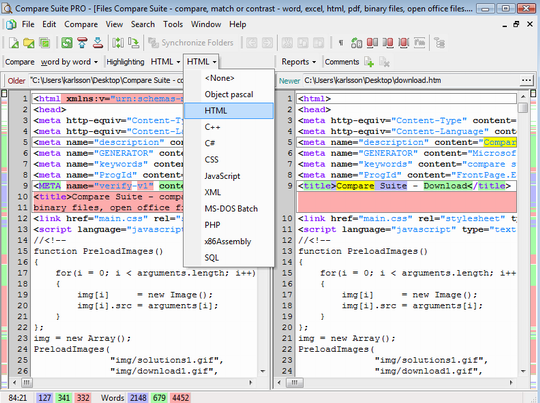Screen dimensions: 540x403
Task: Click the green icon right of the paragraph mark
Action: (x=356, y=43)
